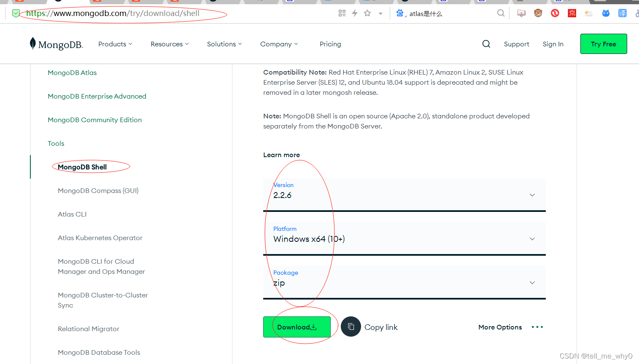
Task: Open the site search magnifier icon
Action: pos(486,44)
